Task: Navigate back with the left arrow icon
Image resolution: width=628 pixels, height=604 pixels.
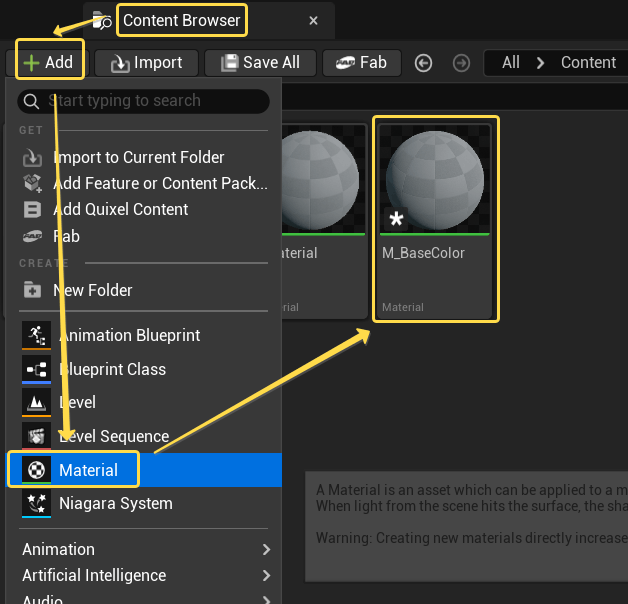Action: 423,63
